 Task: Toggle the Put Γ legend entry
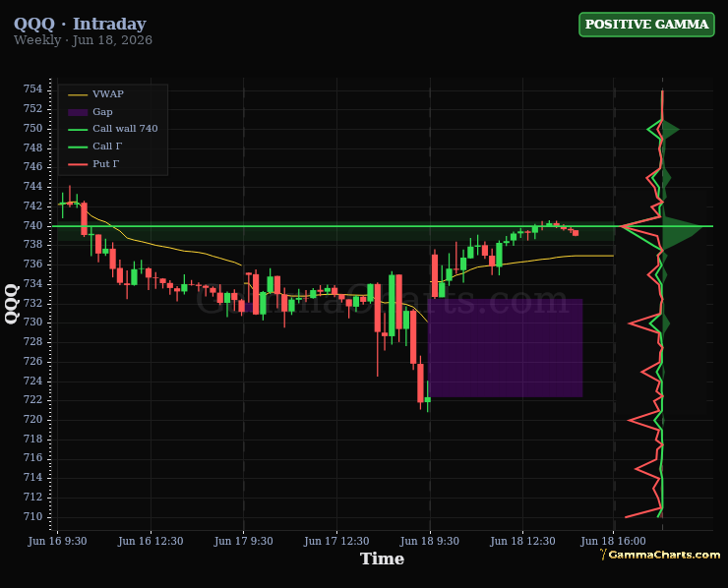(x=93, y=164)
